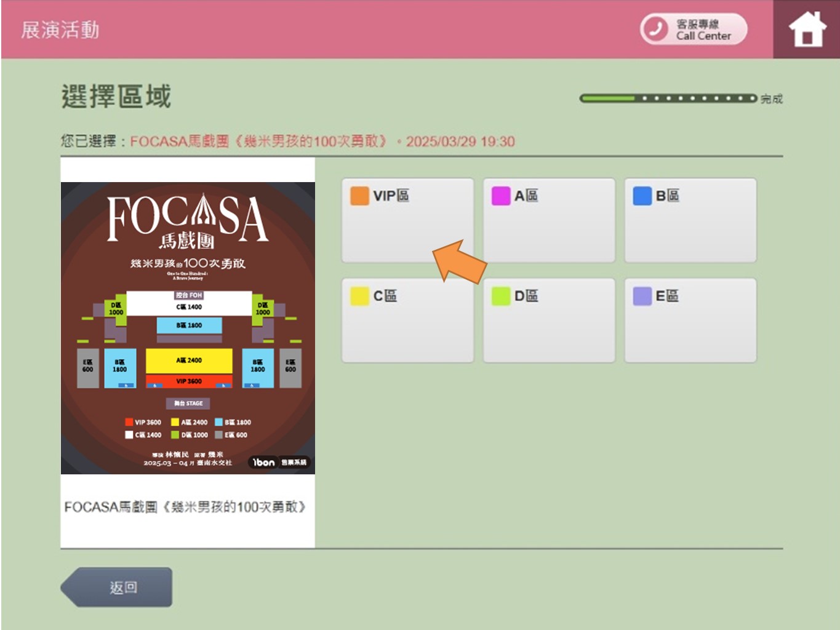Pick the E區 seating area
Viewport: 840px width, 630px height.
pos(690,321)
